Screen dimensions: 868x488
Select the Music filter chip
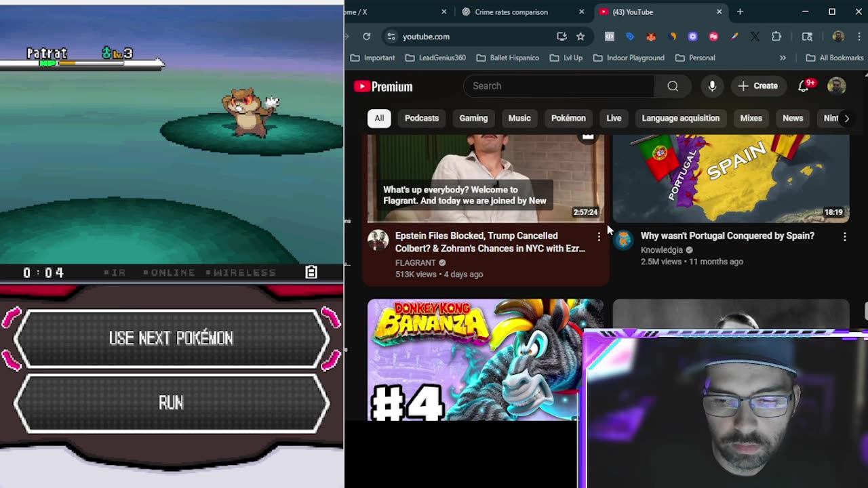(x=519, y=118)
